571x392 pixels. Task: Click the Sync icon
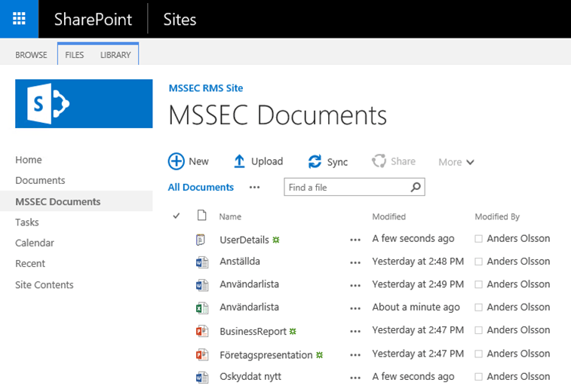click(315, 161)
